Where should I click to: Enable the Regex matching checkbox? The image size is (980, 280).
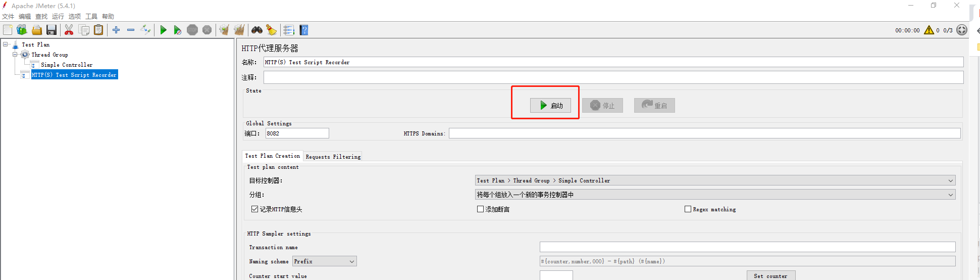(x=688, y=209)
